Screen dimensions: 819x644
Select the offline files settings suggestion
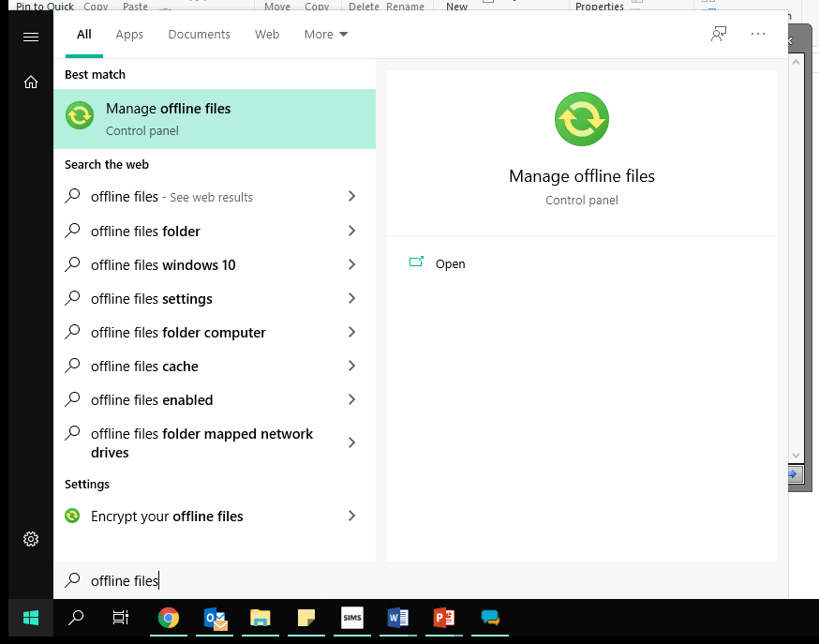[215, 298]
